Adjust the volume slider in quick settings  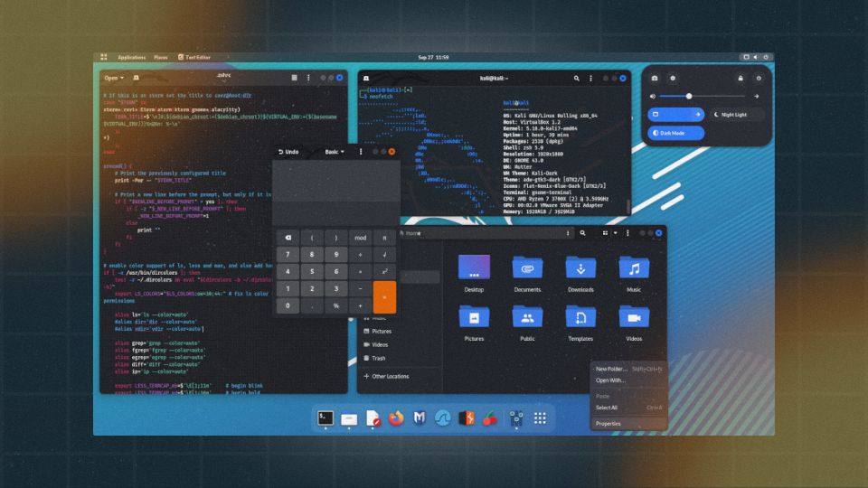pos(703,97)
